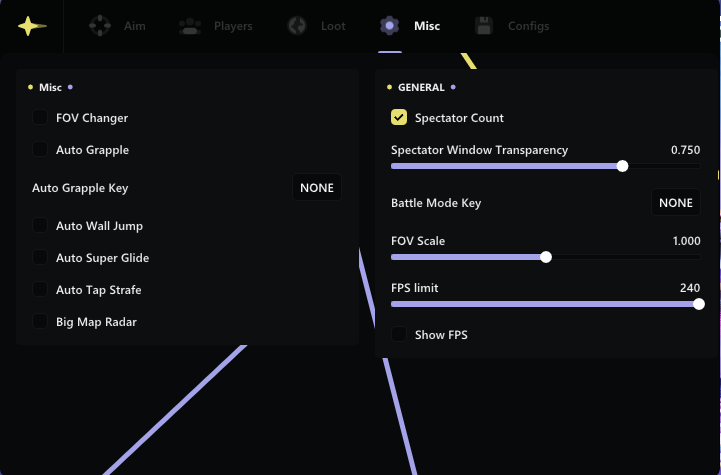721x475 pixels.
Task: Click the Aim crosshair icon
Action: coord(98,26)
